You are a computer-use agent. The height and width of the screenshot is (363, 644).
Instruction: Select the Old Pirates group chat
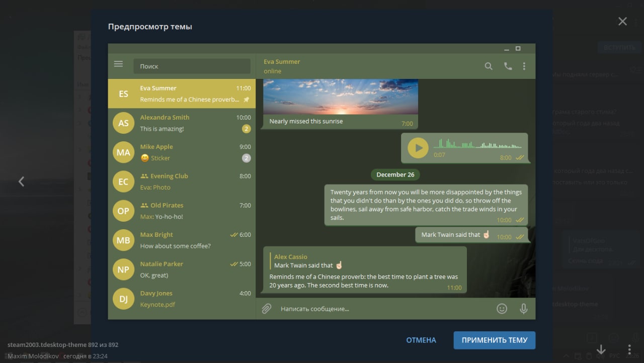(x=182, y=211)
